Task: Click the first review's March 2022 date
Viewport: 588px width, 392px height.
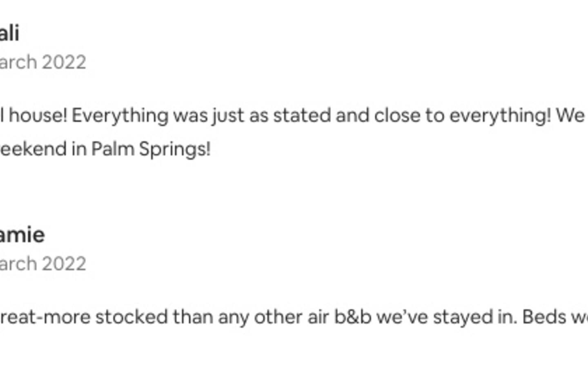Action: (x=42, y=62)
